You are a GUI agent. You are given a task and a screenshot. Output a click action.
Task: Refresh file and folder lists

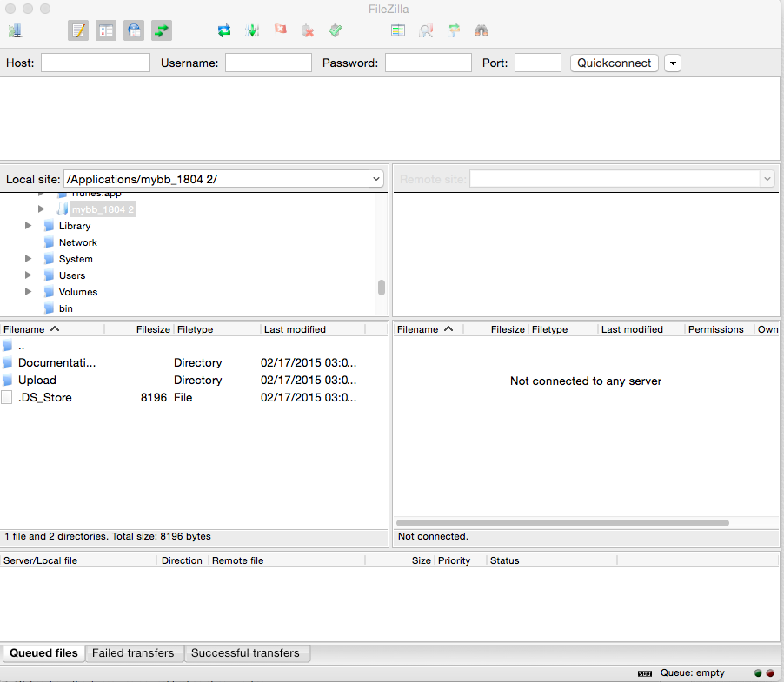pos(224,31)
